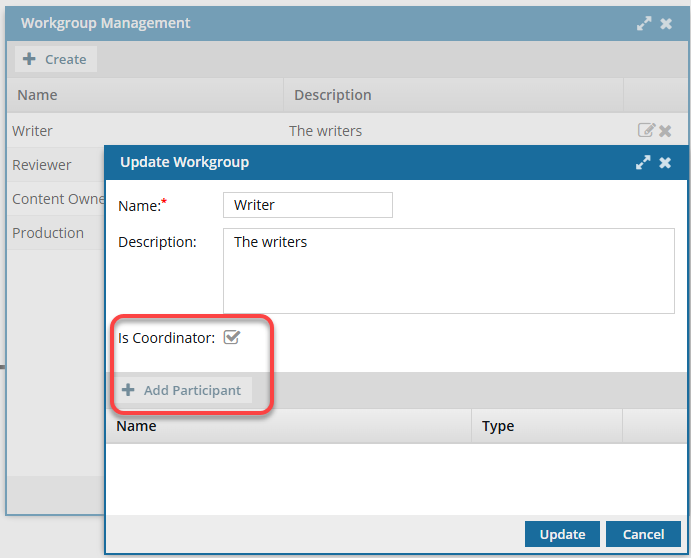Save changes with the Update button
Screen dimensions: 691x558
click(562, 534)
